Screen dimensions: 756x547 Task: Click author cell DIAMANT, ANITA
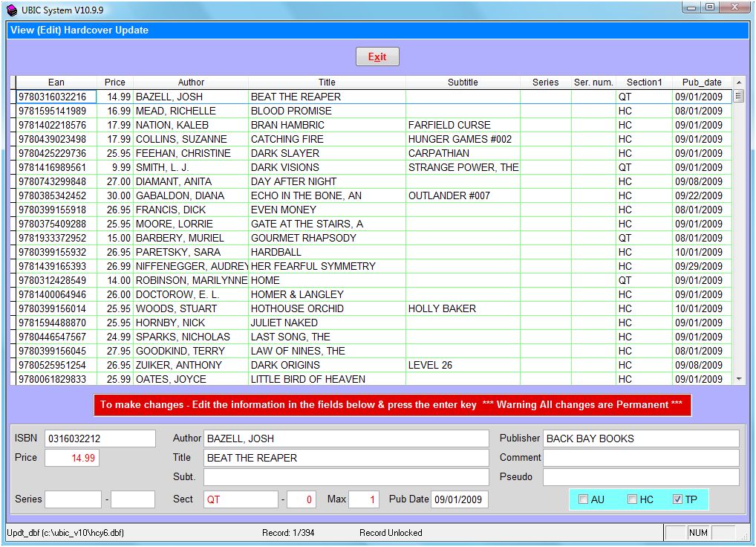click(191, 181)
